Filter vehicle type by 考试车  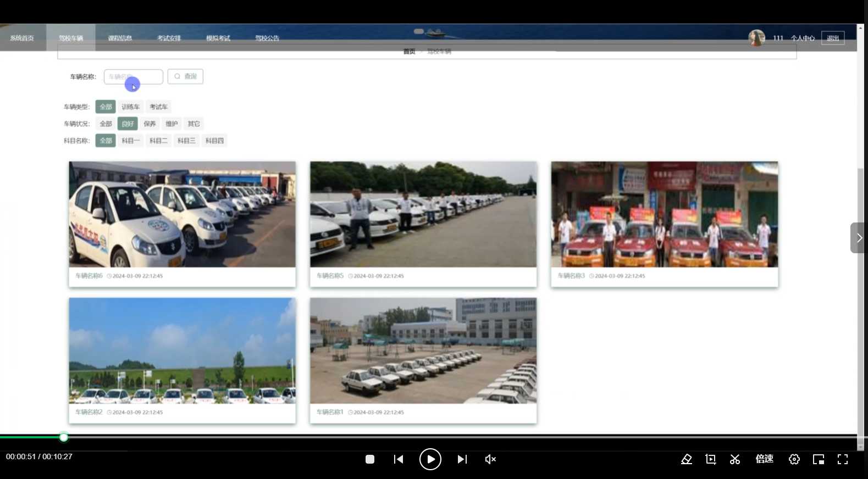pyautogui.click(x=159, y=107)
